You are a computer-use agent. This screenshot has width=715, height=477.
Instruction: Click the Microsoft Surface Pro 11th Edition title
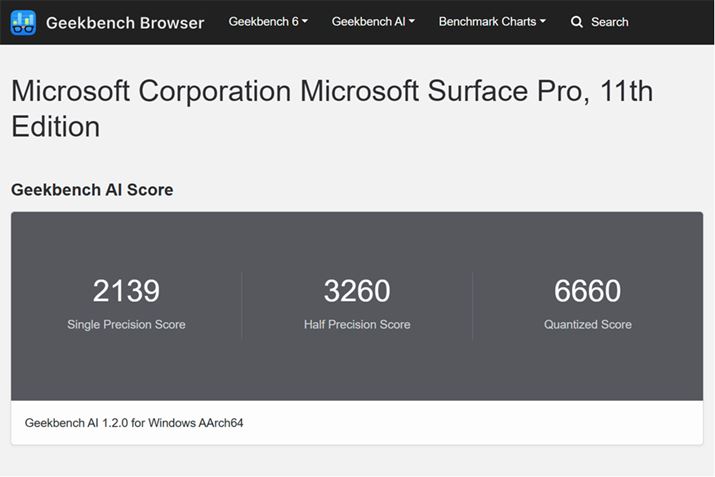pos(332,108)
